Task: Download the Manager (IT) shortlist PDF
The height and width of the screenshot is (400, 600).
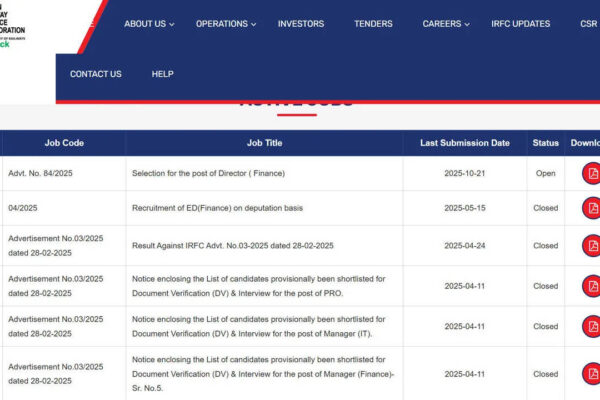Action: point(592,326)
